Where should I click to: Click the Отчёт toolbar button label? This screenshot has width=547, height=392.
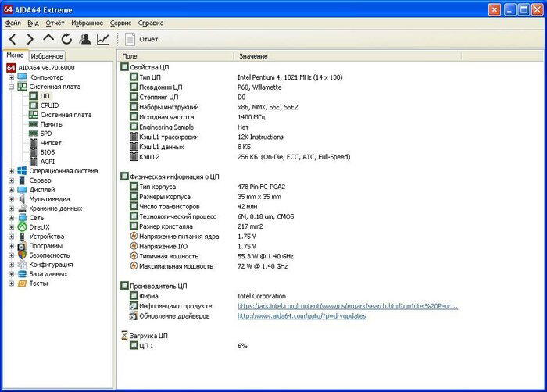click(x=148, y=39)
